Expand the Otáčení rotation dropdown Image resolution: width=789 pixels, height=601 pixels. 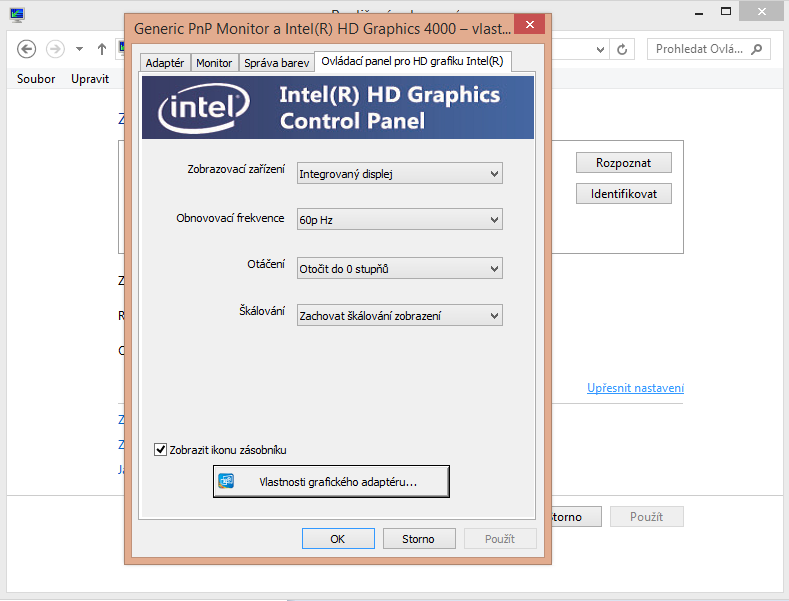pos(400,268)
